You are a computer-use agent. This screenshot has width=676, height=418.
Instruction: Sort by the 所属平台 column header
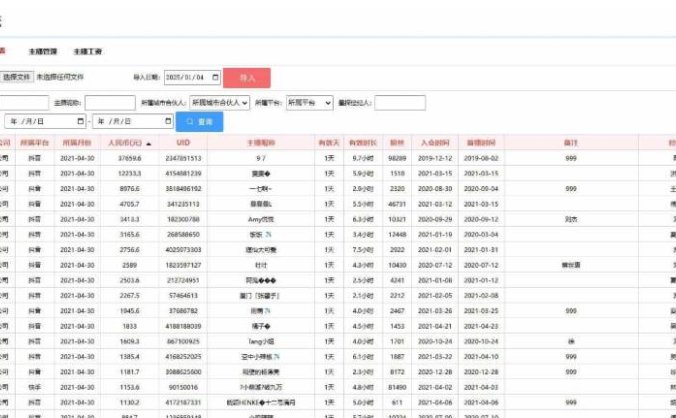pyautogui.click(x=34, y=143)
